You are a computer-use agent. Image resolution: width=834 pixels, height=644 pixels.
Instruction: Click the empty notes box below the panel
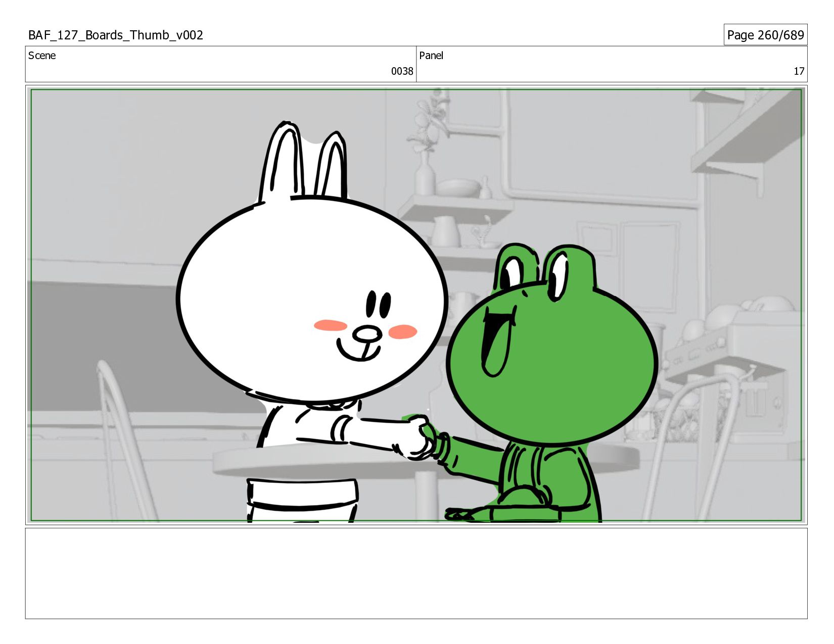pos(416,573)
